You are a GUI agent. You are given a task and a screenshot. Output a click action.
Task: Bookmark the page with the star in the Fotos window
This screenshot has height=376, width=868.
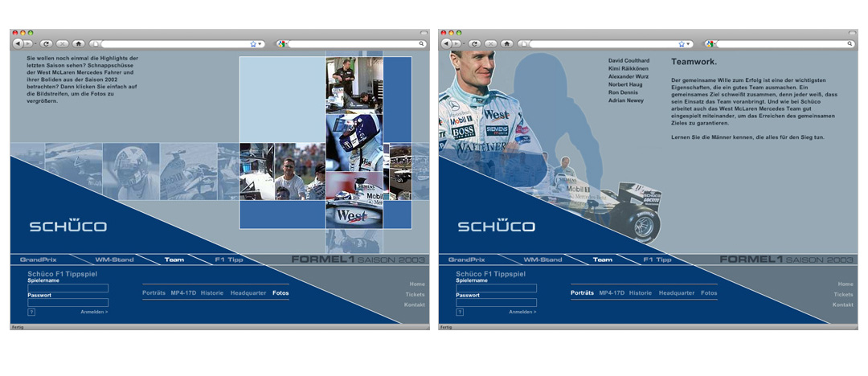click(253, 43)
